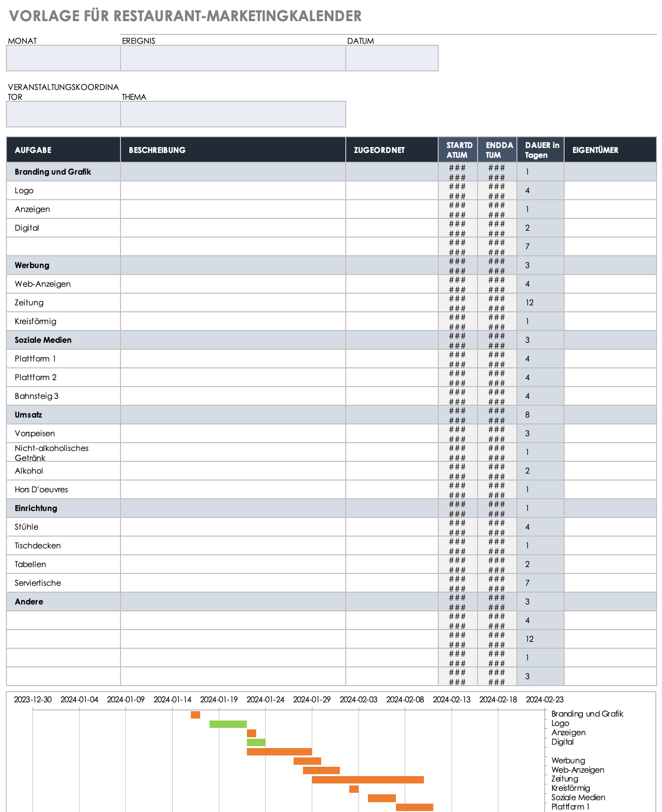Click the green Digital Gantt bar
The height and width of the screenshot is (812, 662).
[x=256, y=743]
